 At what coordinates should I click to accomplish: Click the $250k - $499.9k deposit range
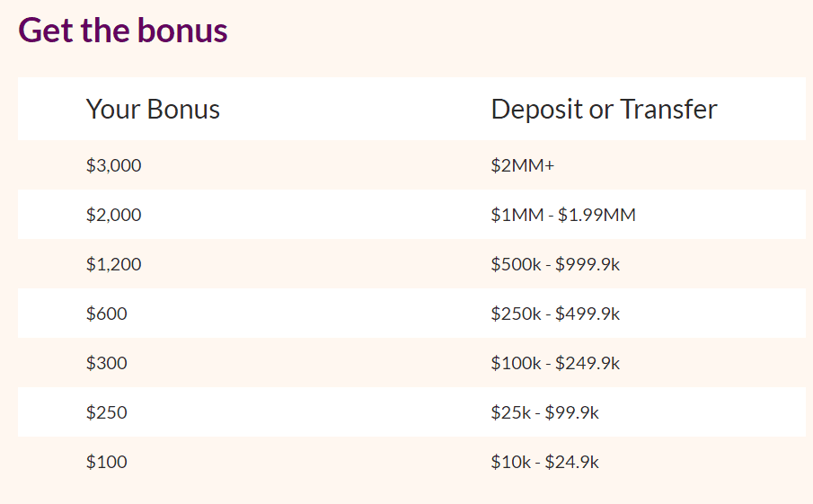pyautogui.click(x=555, y=314)
